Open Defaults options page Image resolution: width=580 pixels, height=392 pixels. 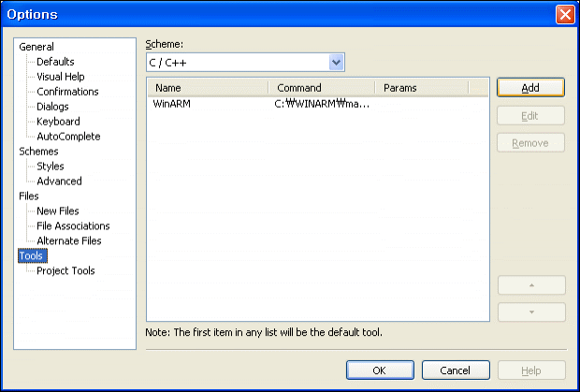(x=55, y=62)
